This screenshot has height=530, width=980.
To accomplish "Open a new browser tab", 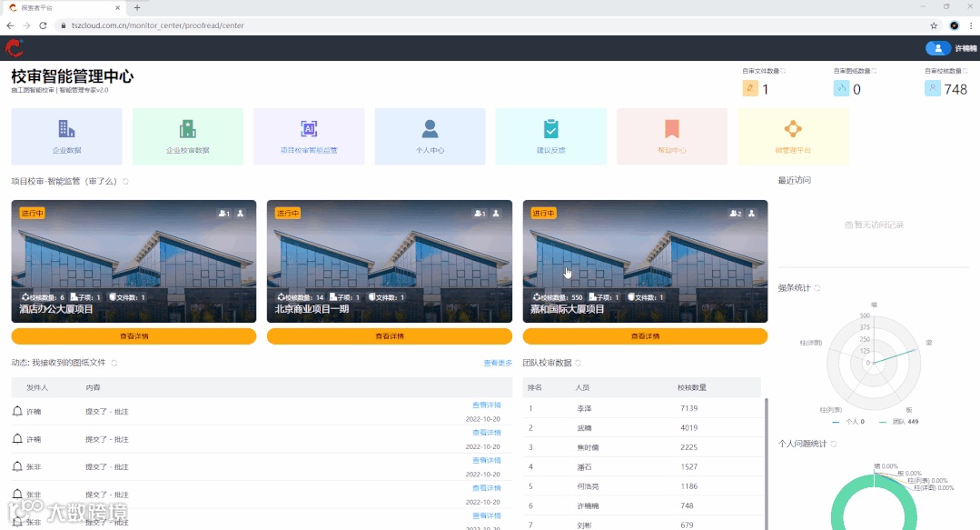I will [x=137, y=7].
